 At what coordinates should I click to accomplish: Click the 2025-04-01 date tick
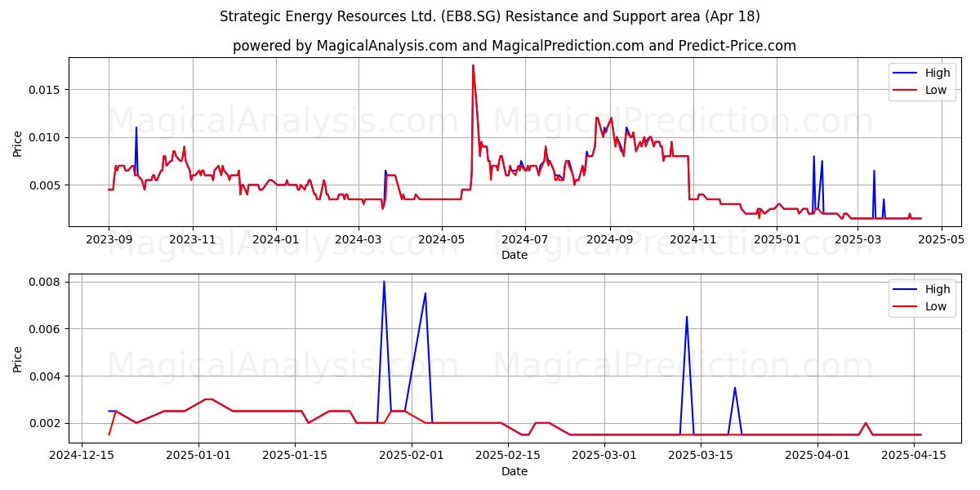point(818,456)
